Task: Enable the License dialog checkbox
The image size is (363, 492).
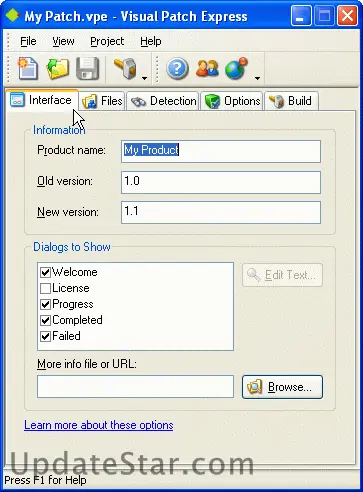Action: (45, 288)
